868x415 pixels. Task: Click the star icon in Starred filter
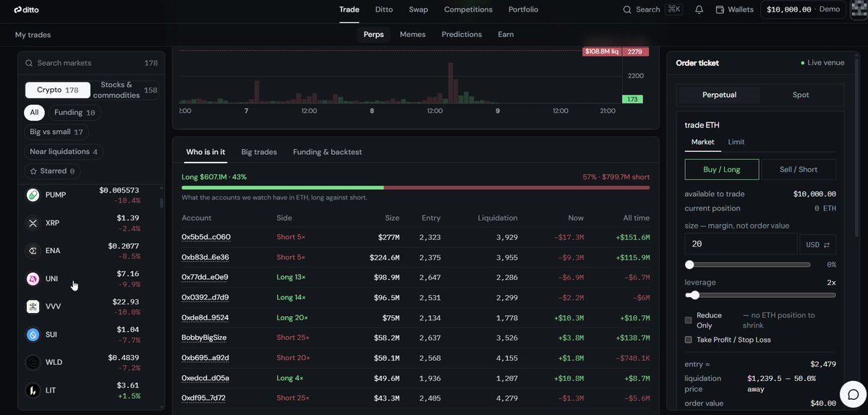(33, 171)
